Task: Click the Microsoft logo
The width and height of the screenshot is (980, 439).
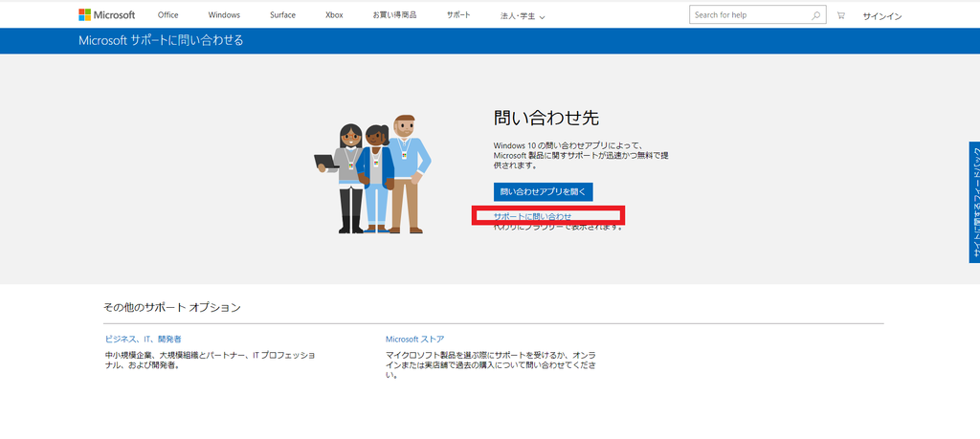Action: (x=107, y=15)
